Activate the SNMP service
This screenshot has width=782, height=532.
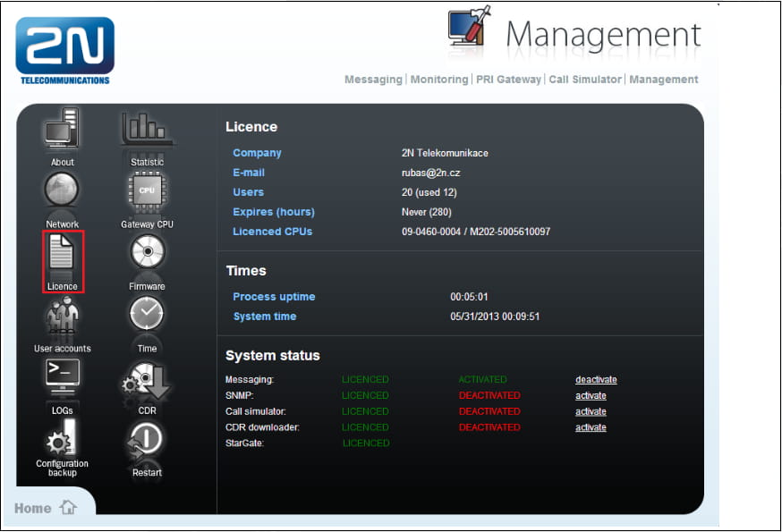591,395
